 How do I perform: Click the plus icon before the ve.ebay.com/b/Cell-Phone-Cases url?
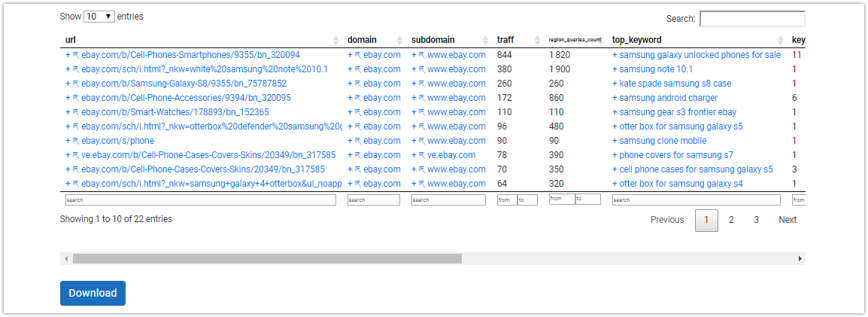[68, 154]
